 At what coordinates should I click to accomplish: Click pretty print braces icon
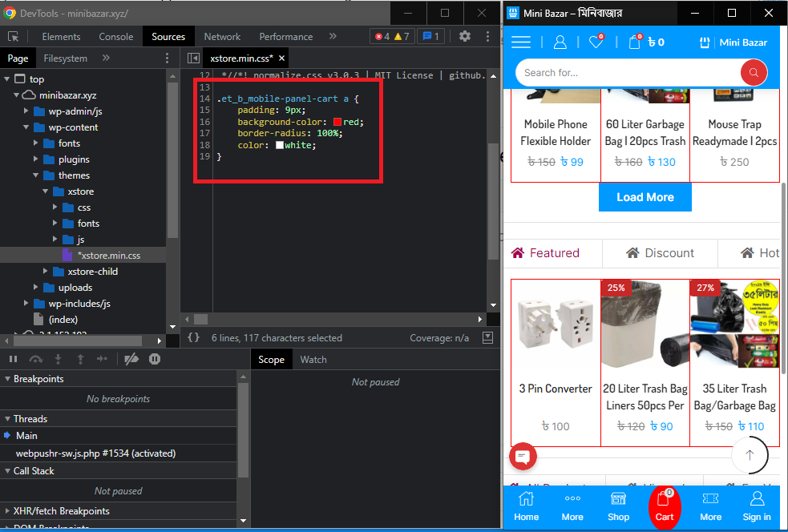coord(193,337)
